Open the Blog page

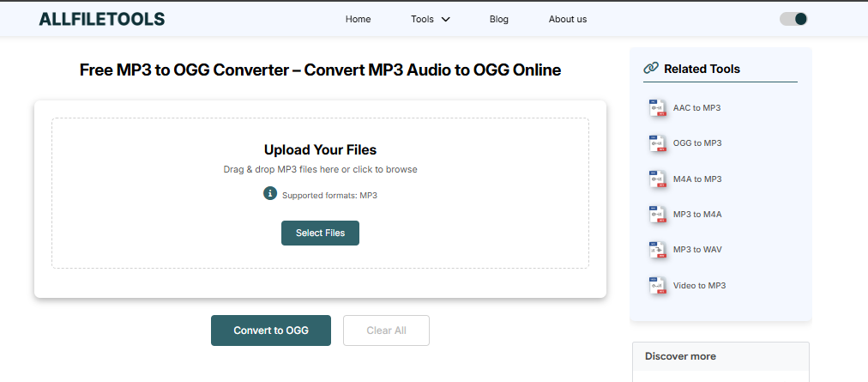pos(498,19)
